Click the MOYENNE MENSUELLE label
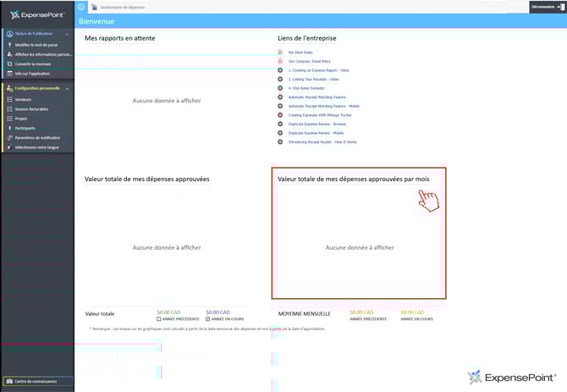 [x=305, y=314]
